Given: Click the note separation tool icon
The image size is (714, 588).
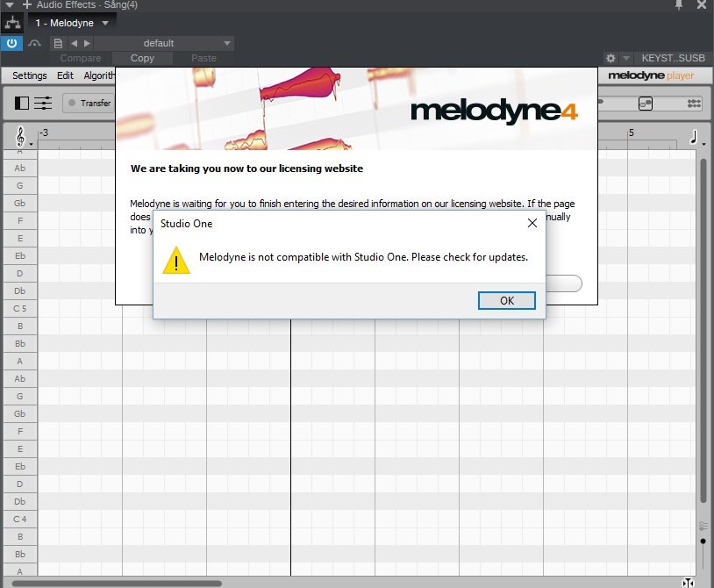Looking at the screenshot, I should coord(694,104).
